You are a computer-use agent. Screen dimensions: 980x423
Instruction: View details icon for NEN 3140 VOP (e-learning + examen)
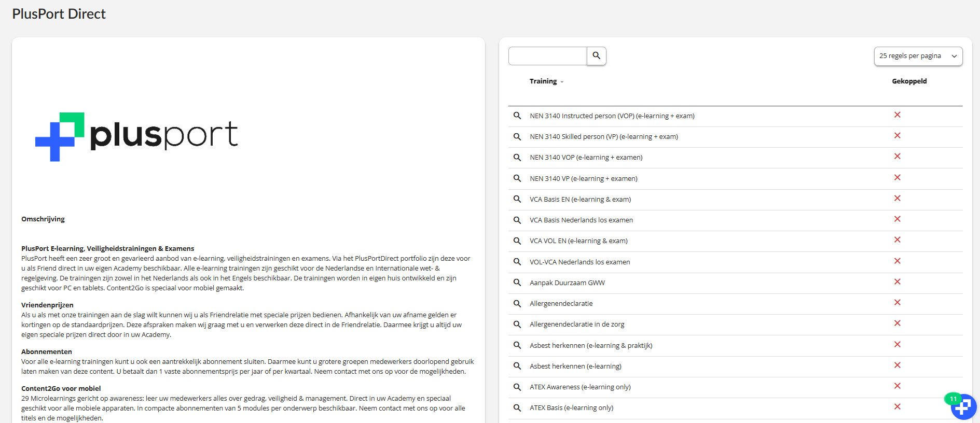(517, 157)
